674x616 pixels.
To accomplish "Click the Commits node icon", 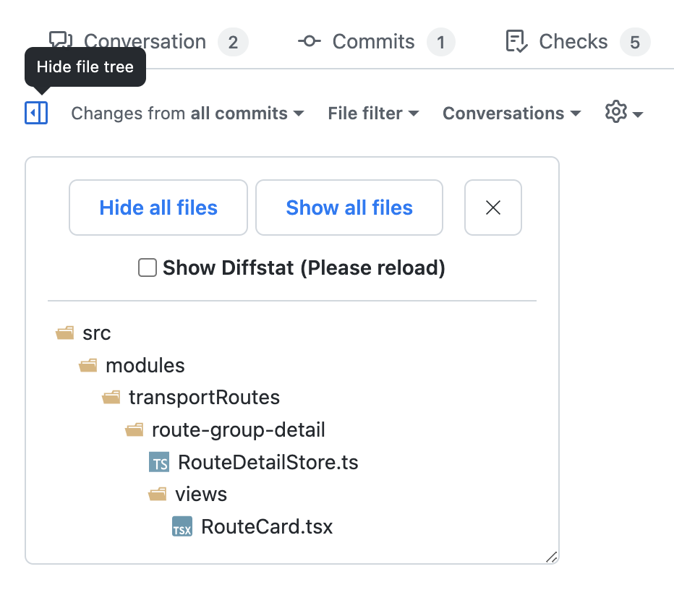I will (310, 41).
